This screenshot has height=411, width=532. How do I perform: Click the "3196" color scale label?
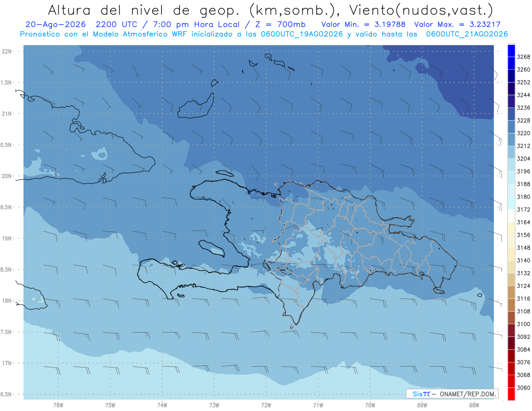524,171
